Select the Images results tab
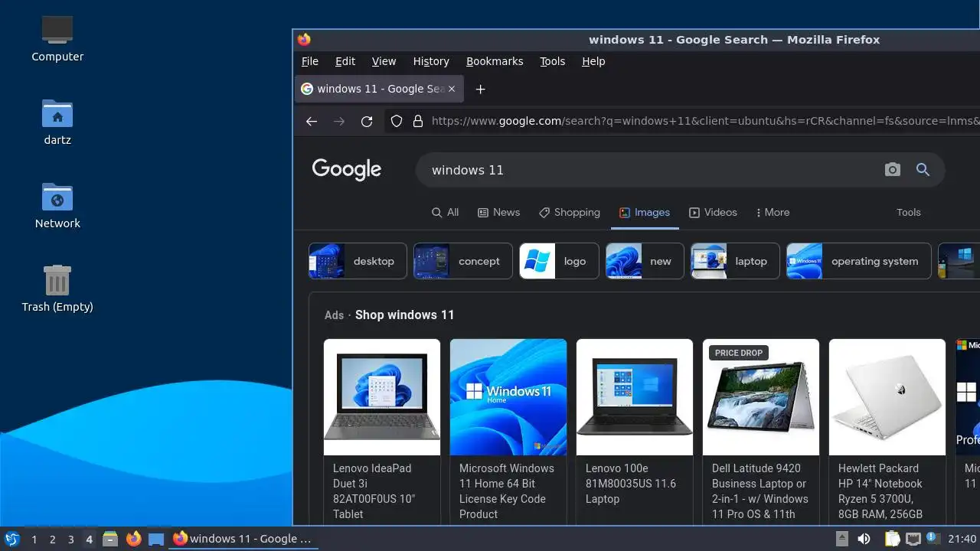 645,213
